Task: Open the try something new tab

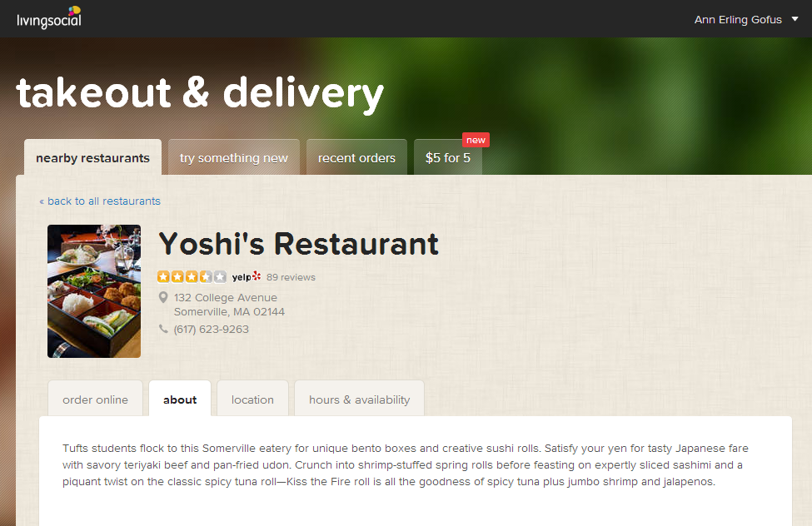Action: (233, 157)
